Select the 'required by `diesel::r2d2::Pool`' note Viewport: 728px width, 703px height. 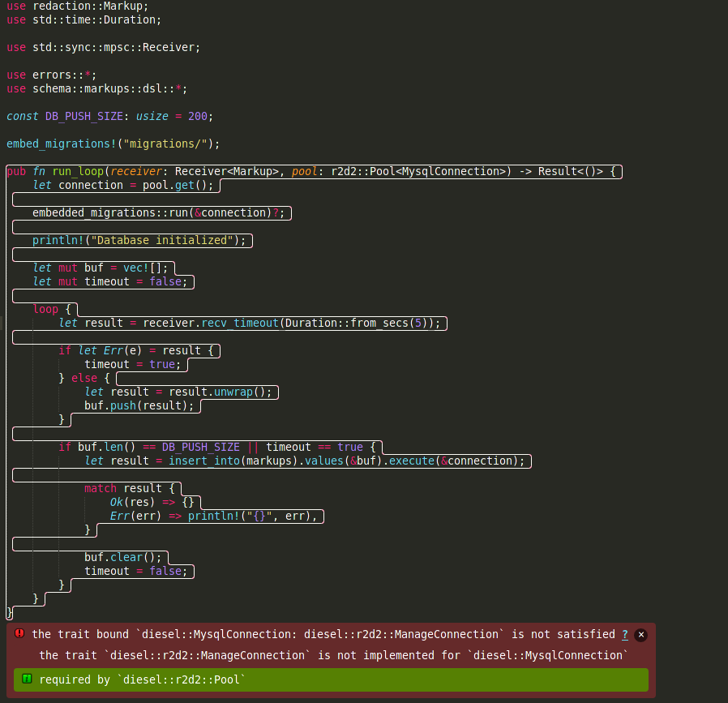click(331, 679)
